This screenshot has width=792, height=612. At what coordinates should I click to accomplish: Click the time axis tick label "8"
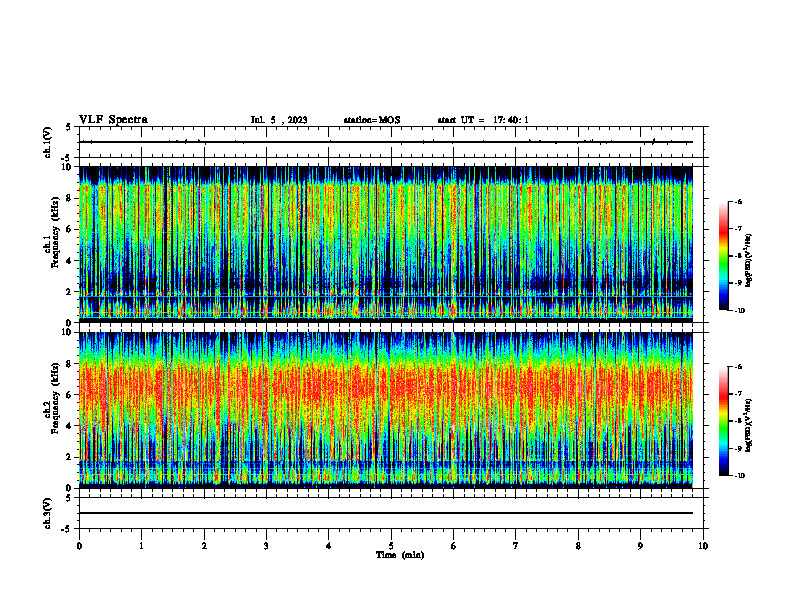[578, 546]
